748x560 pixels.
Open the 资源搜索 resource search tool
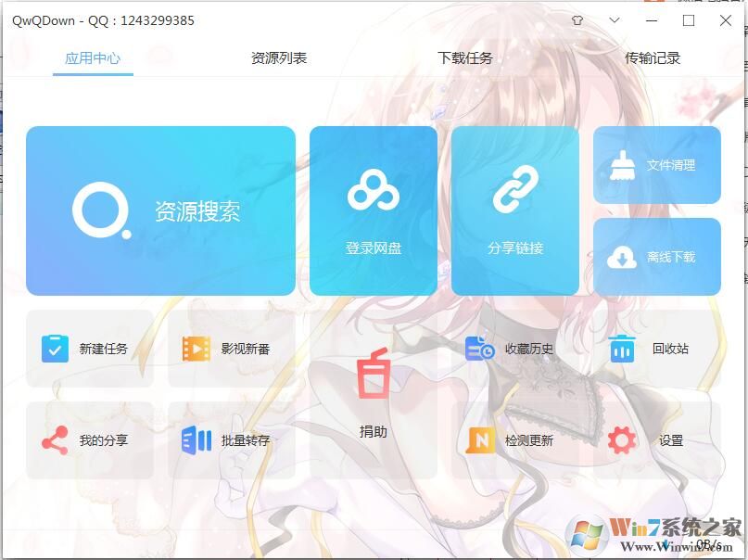[x=160, y=210]
